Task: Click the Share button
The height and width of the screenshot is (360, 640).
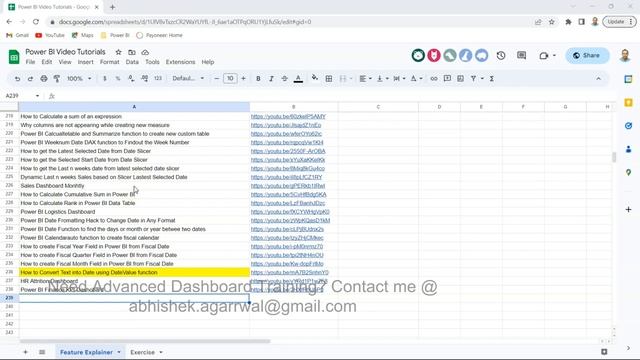Action: pos(587,56)
